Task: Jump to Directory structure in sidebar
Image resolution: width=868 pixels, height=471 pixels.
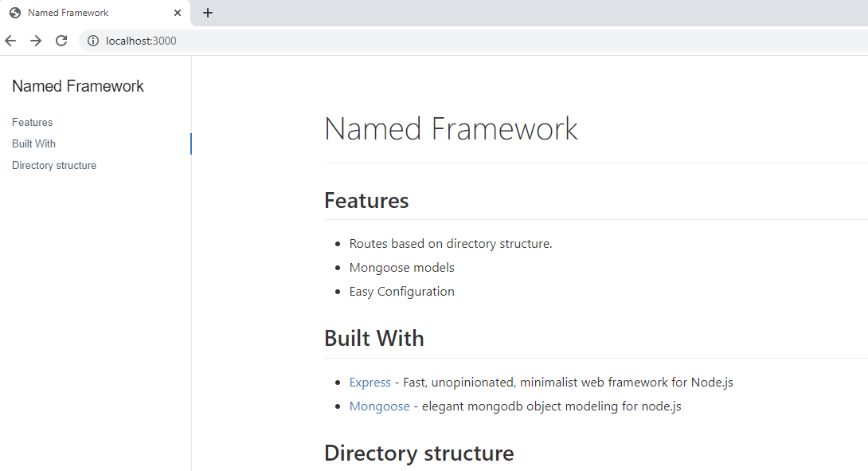Action: tap(54, 165)
